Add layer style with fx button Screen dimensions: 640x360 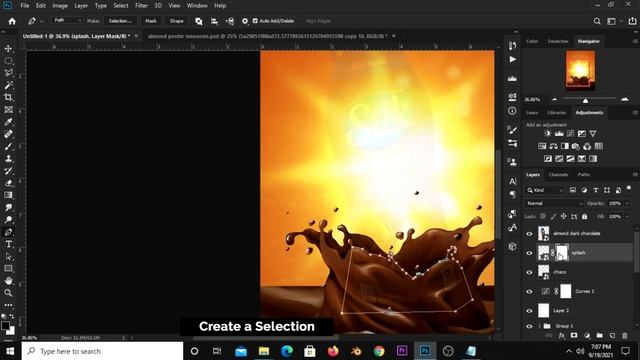(562, 336)
